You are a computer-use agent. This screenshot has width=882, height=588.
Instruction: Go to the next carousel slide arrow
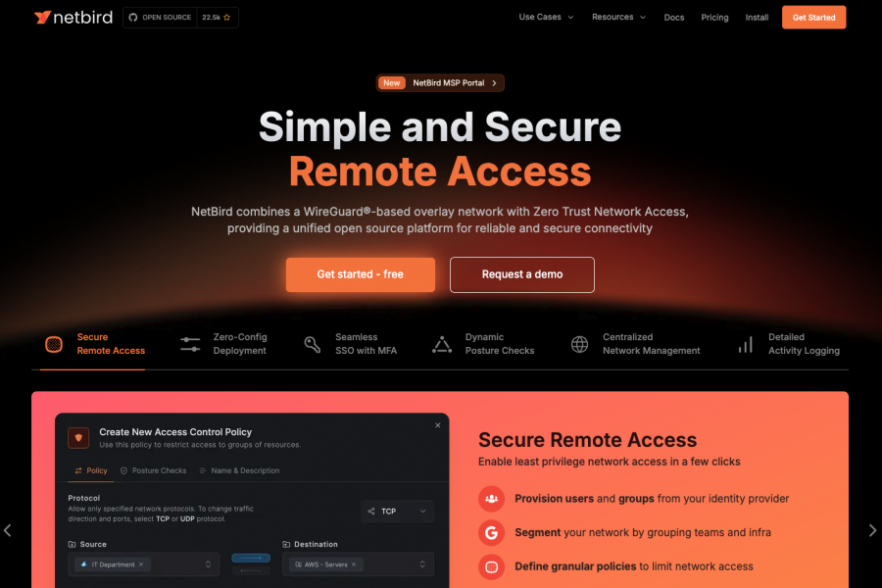point(872,530)
